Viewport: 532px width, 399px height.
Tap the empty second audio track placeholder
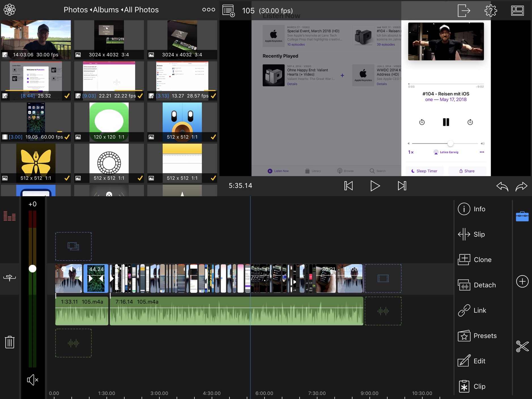coord(73,343)
